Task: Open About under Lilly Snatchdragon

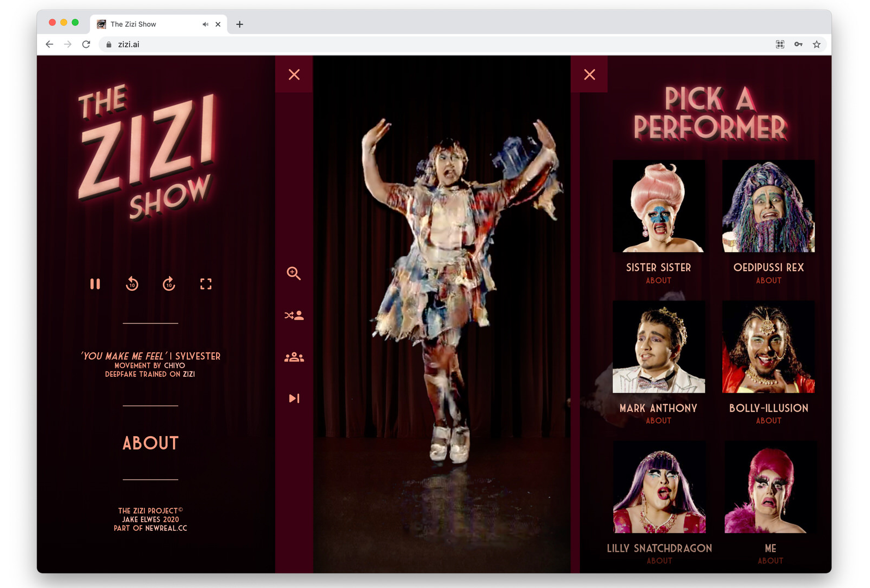Action: (659, 561)
